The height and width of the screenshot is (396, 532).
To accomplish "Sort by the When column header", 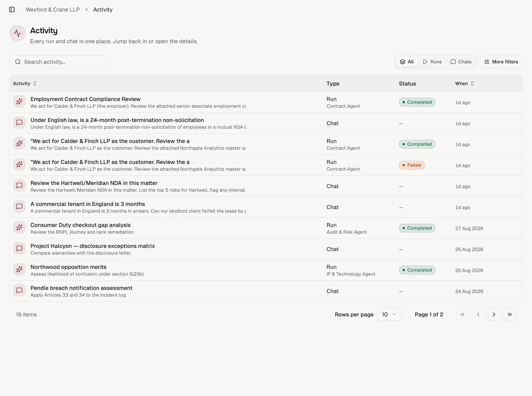I will tap(465, 83).
